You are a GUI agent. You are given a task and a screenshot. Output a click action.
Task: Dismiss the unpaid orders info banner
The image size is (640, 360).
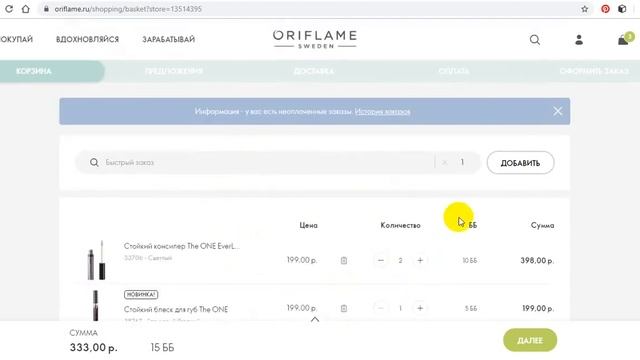pos(558,111)
